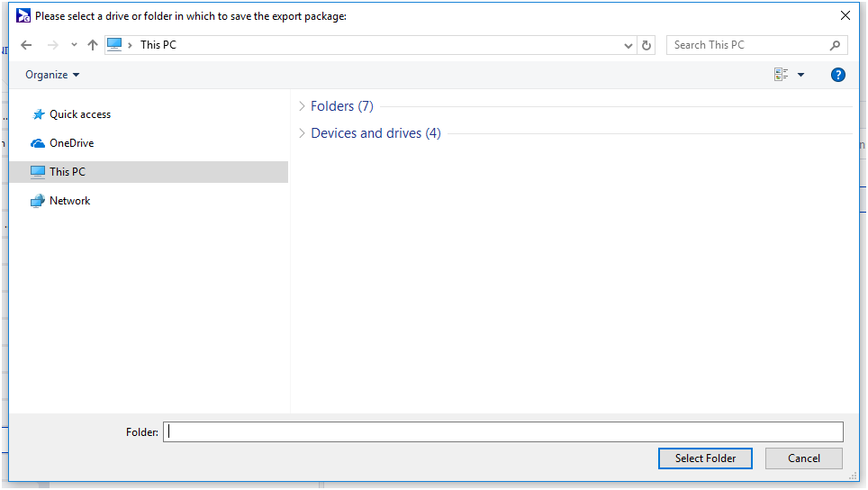Go up one folder level
Image resolution: width=868 pixels, height=490 pixels.
tap(93, 45)
